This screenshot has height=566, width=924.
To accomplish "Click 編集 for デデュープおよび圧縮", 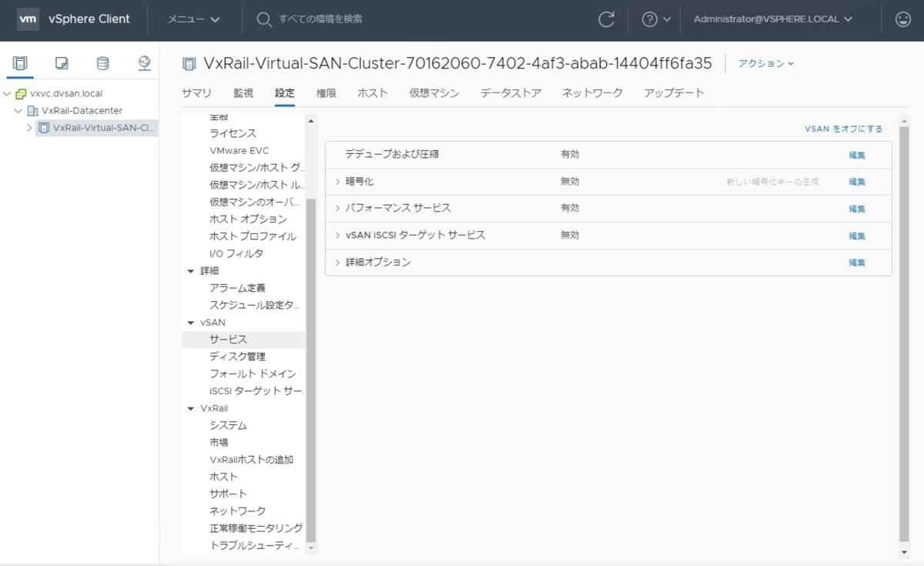I will (x=857, y=155).
